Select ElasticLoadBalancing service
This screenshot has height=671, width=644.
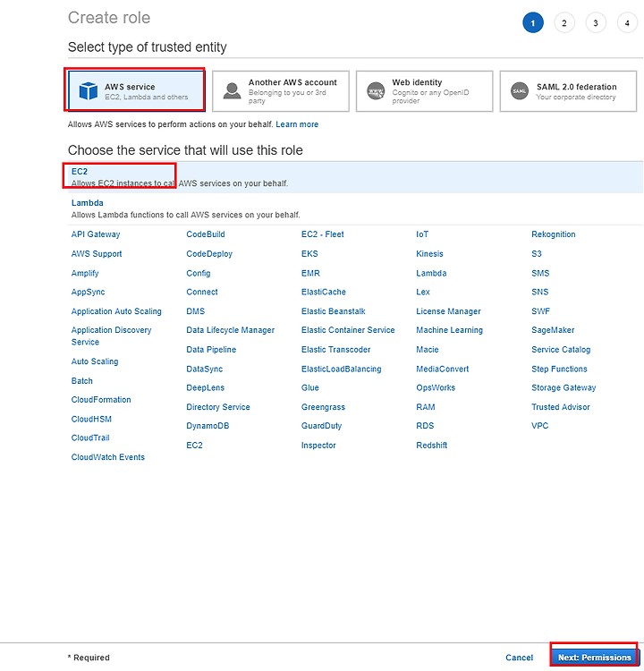341,369
